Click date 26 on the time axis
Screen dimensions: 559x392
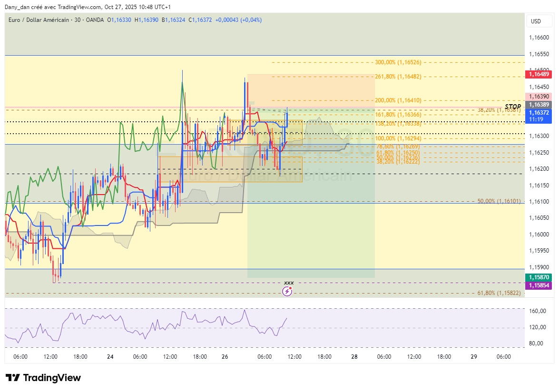tap(225, 357)
